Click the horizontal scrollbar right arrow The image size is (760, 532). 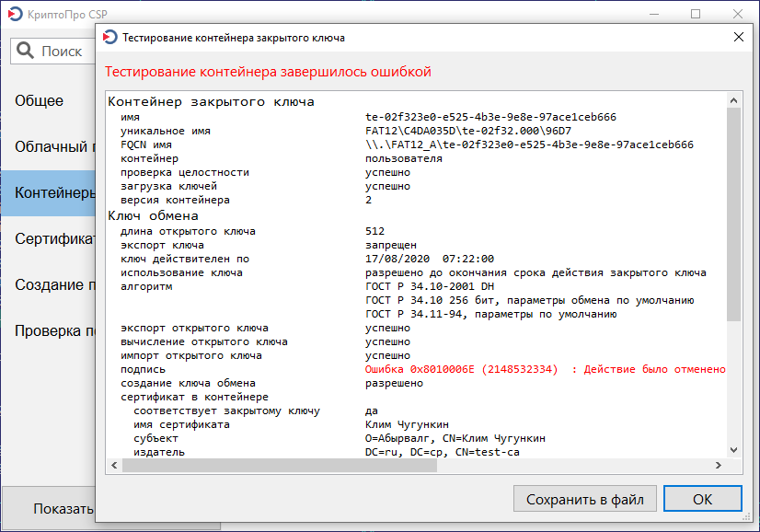click(718, 465)
